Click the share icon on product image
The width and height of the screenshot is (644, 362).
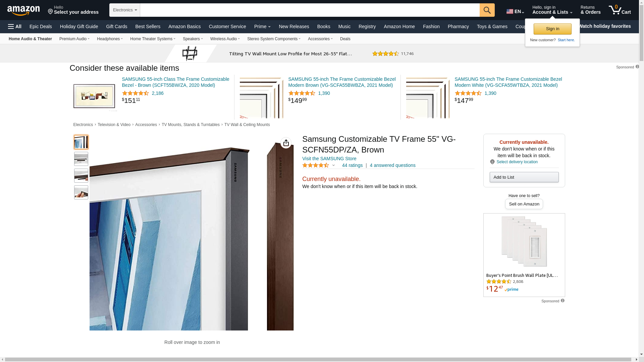pyautogui.click(x=286, y=143)
